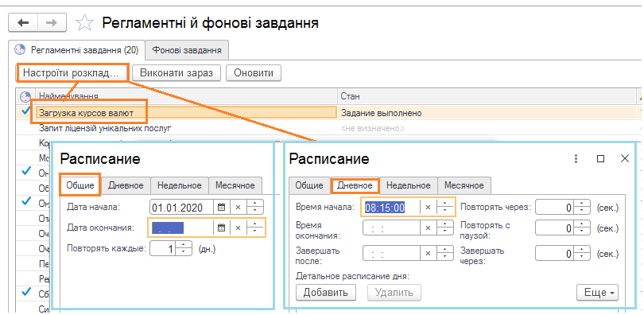Add page to favorites with star icon

(84, 22)
